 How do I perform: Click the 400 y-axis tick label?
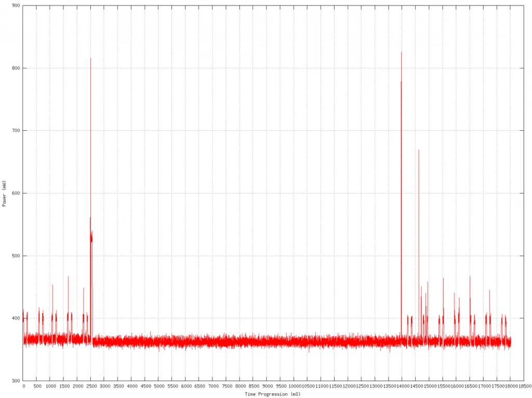[16, 319]
